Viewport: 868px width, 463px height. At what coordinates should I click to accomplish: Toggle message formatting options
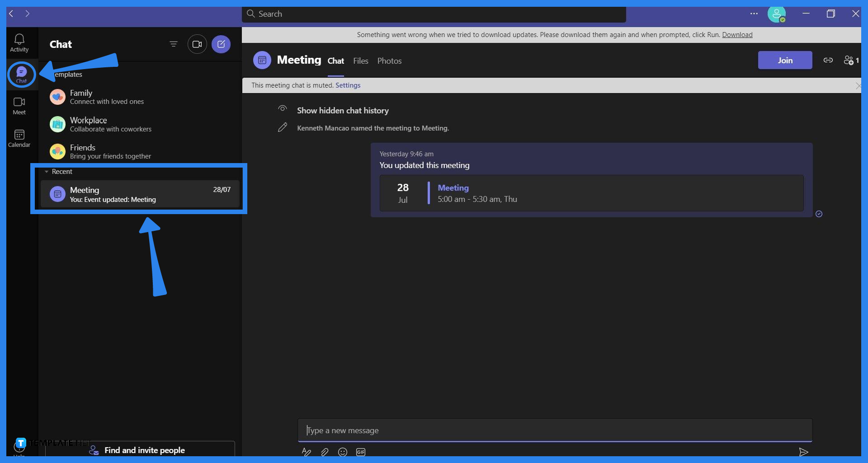(x=307, y=452)
